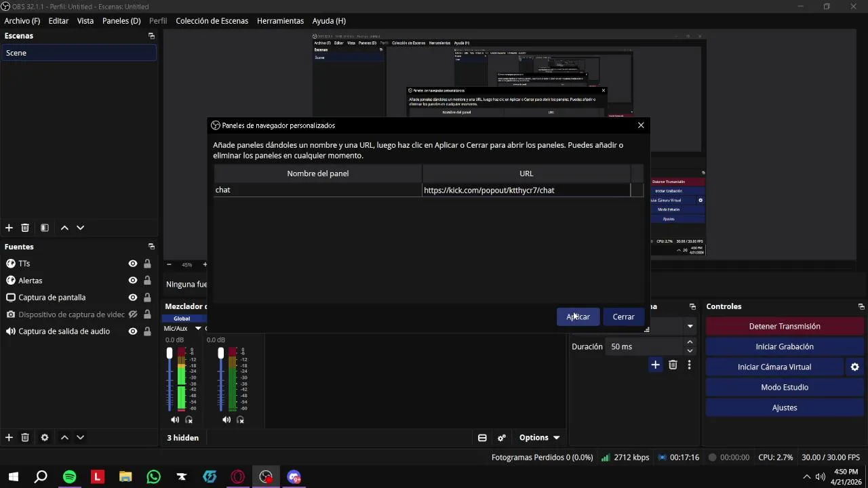
Task: Open the Ayuda (H) menu
Action: point(329,21)
